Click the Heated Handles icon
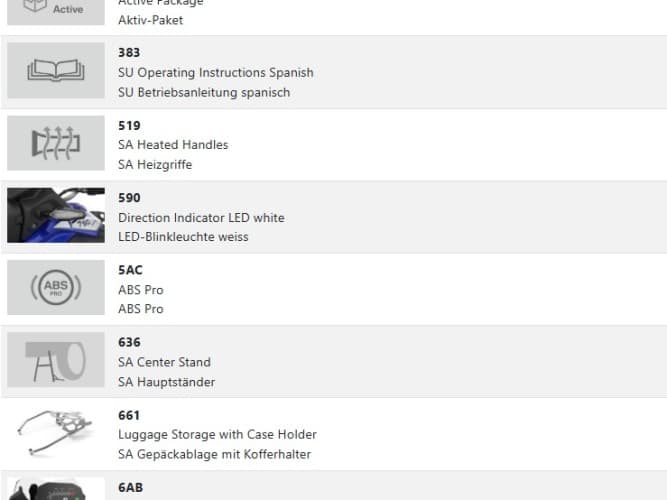Image resolution: width=667 pixels, height=500 pixels. (x=56, y=143)
